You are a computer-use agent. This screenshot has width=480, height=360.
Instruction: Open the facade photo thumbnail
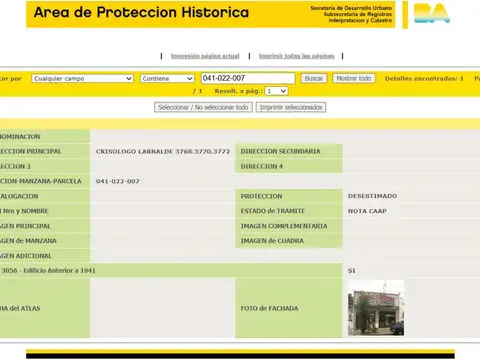tap(376, 308)
